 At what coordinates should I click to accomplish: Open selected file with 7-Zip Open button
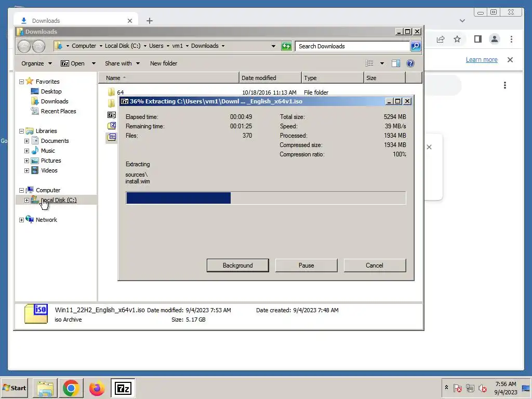tap(73, 63)
